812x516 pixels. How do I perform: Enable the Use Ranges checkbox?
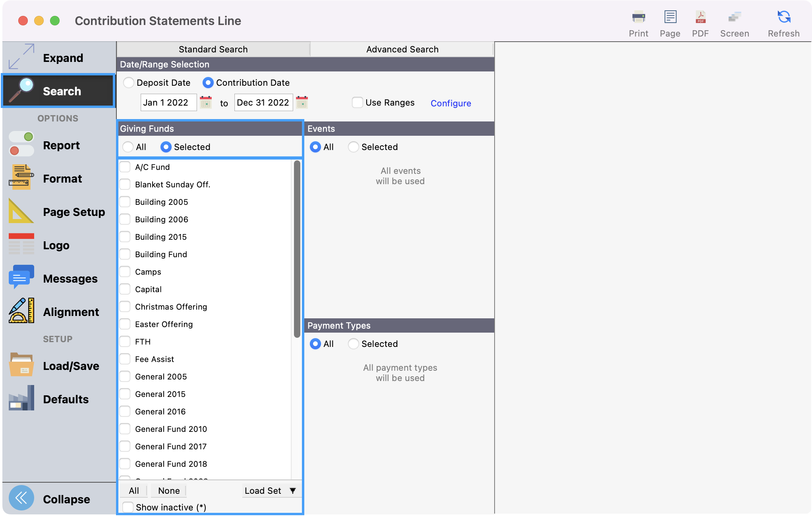357,102
